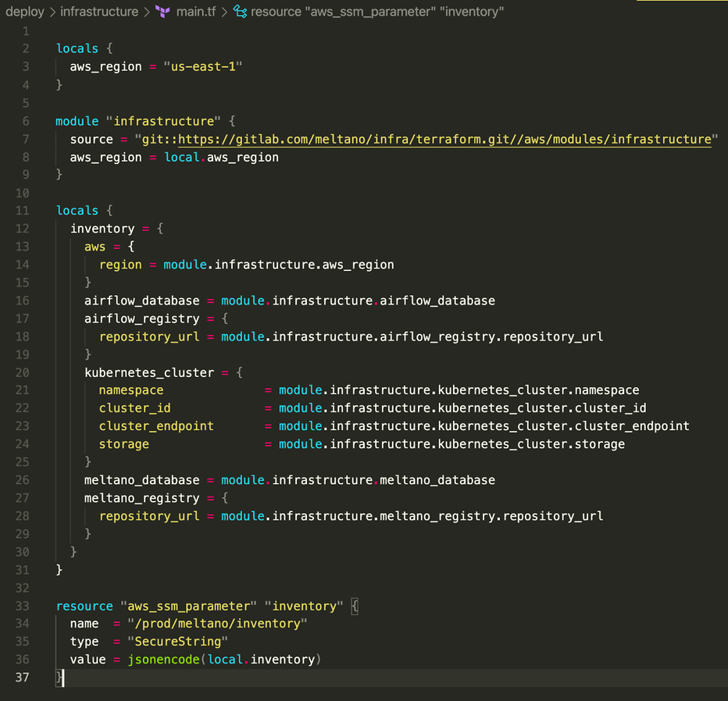
Task: Open the "infrastructure" breadcrumb dropdown
Action: pos(99,12)
